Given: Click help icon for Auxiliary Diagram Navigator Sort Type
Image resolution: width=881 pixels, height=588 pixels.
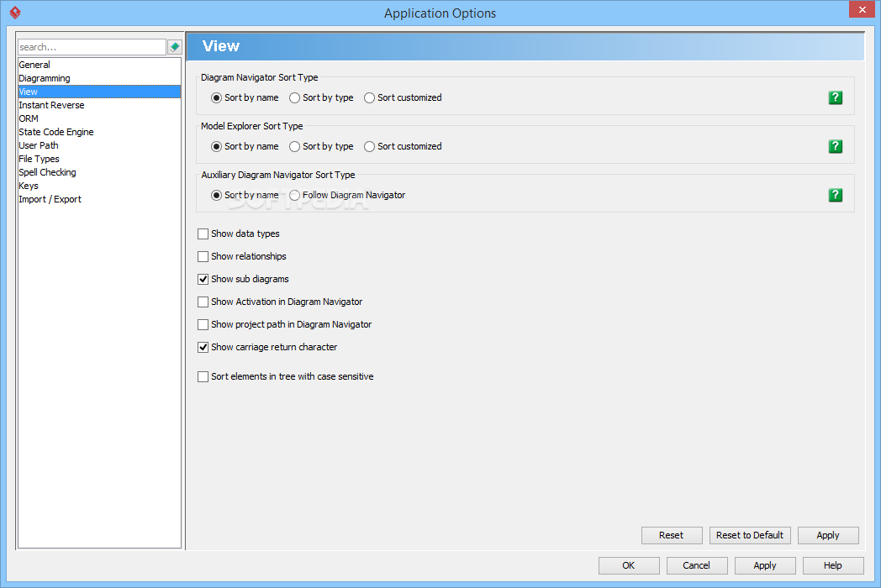Looking at the screenshot, I should (835, 196).
